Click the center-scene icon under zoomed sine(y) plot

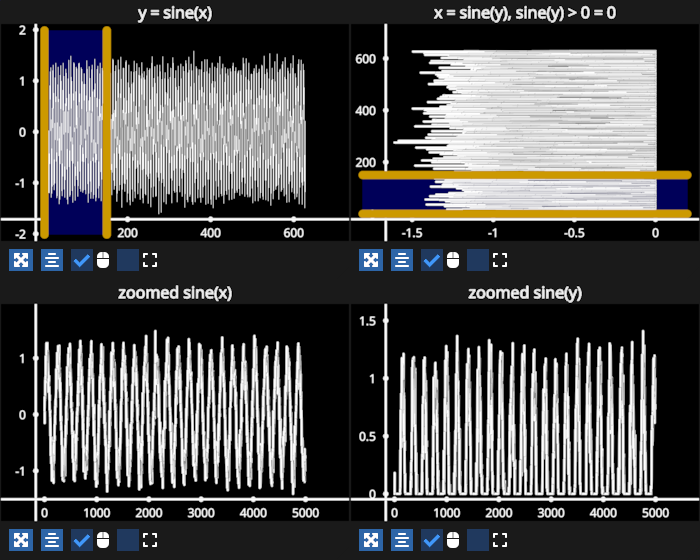402,540
